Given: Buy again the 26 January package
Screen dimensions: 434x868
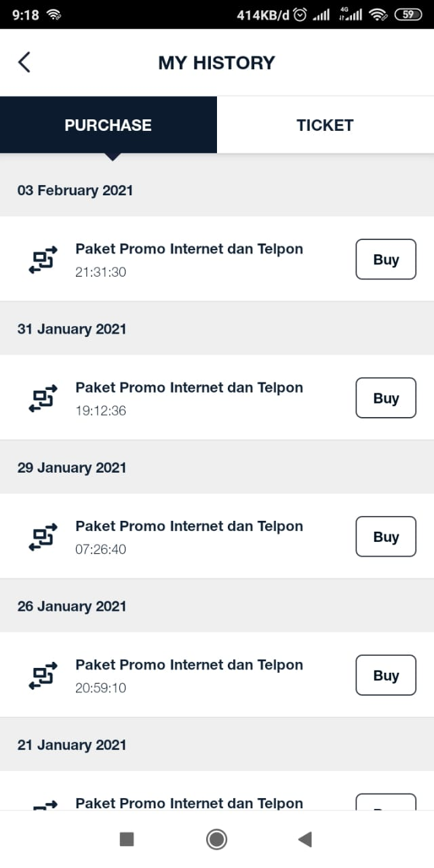Looking at the screenshot, I should click(385, 675).
